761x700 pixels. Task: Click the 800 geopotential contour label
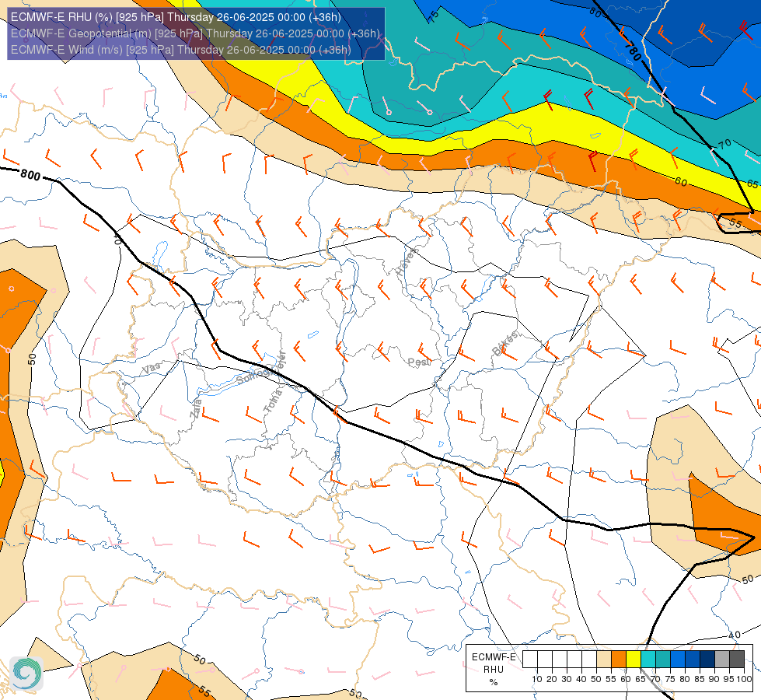coord(30,175)
